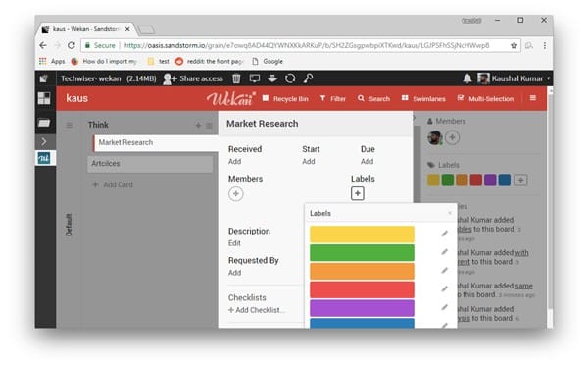Screen dimensions: 588x366
Task: Edit the purple label pencil icon
Action: [x=444, y=307]
